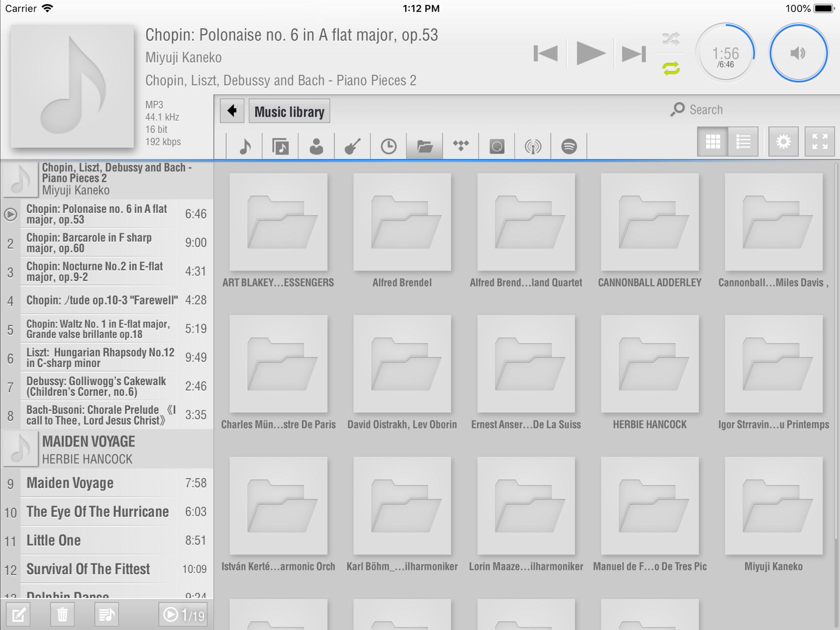Play Chopin: Polonaise no. 6 queue track
Viewport: 840px width, 630px height.
[x=107, y=214]
